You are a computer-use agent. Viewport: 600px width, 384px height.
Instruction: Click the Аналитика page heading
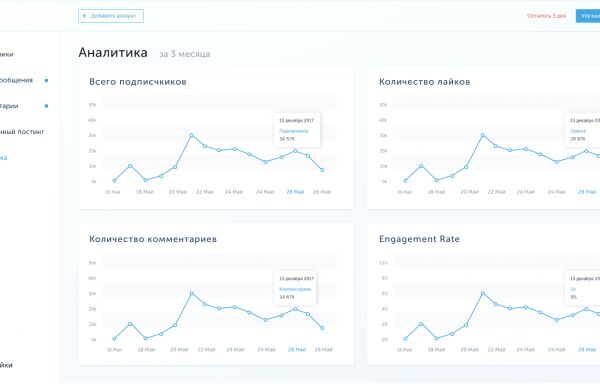click(x=113, y=52)
